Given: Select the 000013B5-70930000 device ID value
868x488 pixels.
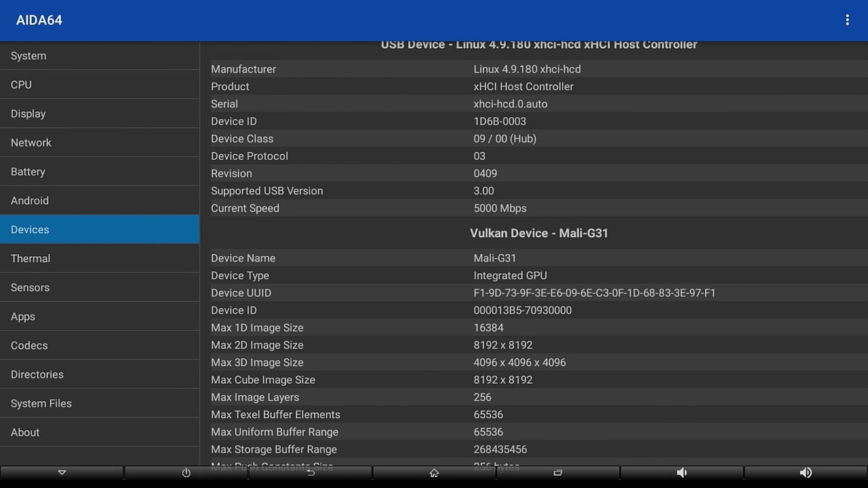Looking at the screenshot, I should tap(523, 310).
